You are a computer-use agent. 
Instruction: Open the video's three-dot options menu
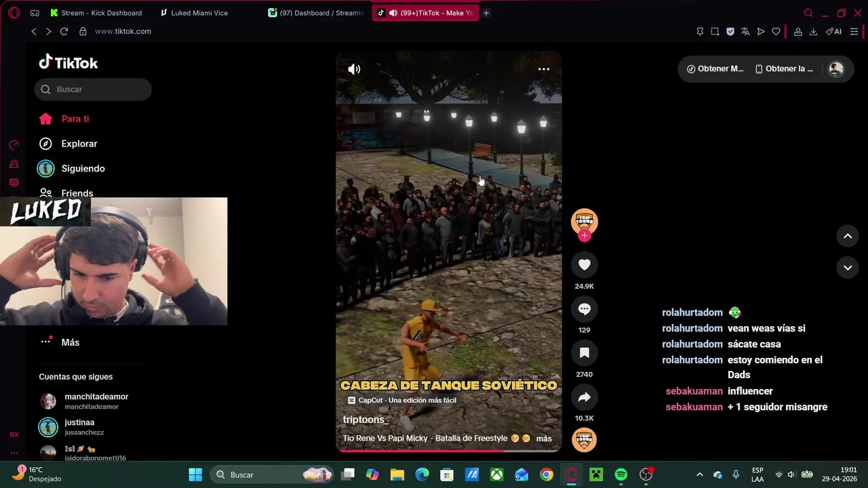pyautogui.click(x=544, y=69)
